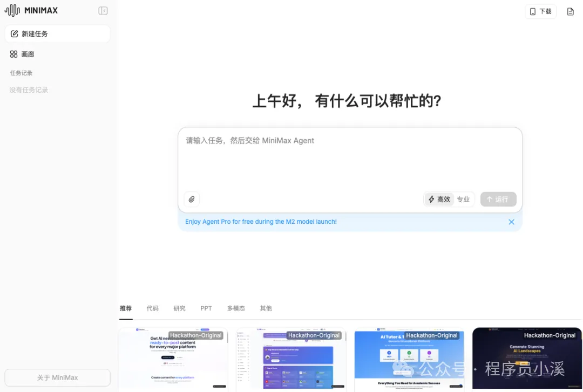Open the AI Tutor Hackathon-Original thumbnail

coord(409,359)
